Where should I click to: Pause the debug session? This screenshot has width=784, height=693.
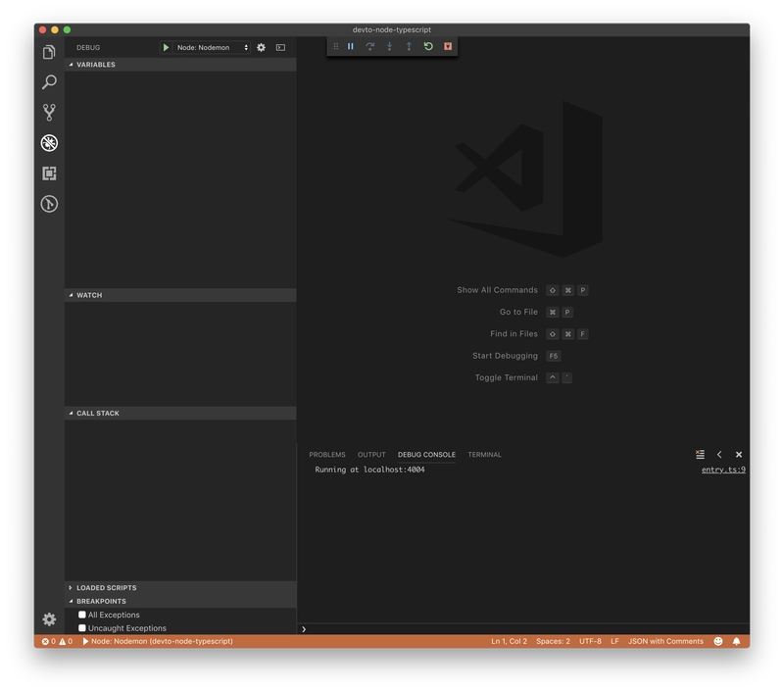pos(351,46)
